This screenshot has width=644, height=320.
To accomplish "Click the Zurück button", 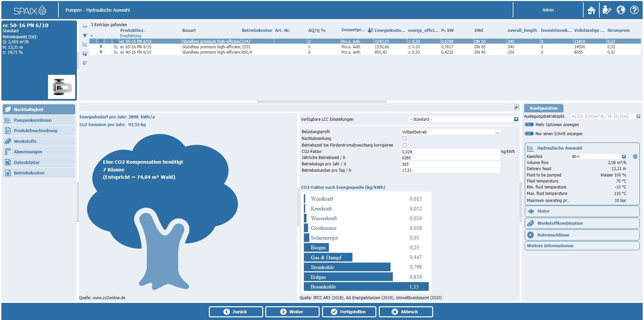I will coord(236,312).
